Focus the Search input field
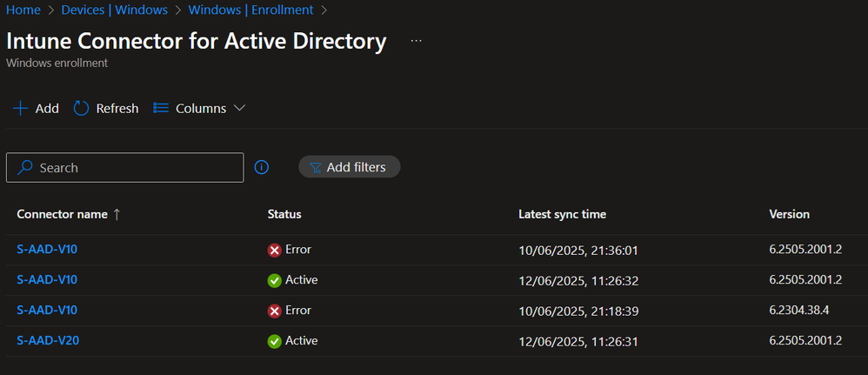868x375 pixels. coord(124,167)
